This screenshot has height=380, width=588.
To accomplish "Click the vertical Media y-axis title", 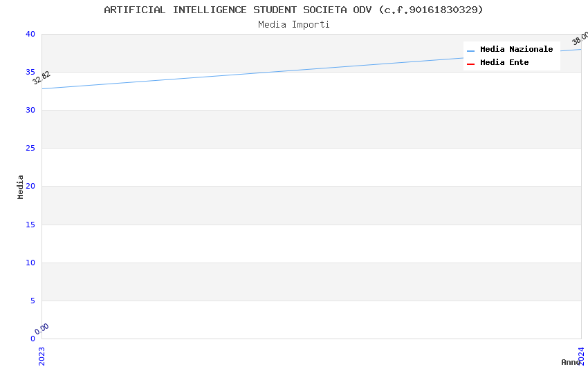I will point(21,187).
